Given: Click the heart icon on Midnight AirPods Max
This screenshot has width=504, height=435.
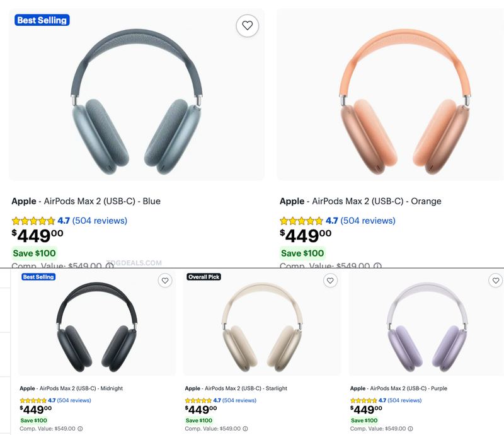Looking at the screenshot, I should [x=165, y=281].
